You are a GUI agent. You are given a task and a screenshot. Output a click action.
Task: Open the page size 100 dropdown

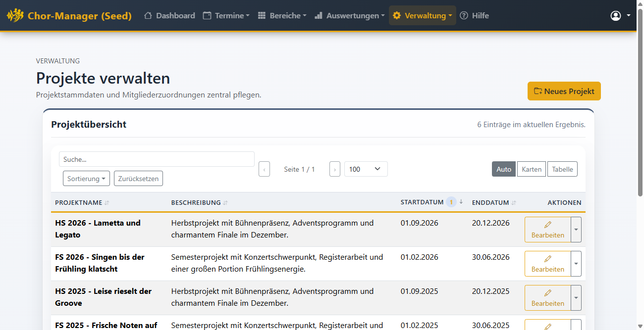[366, 169]
